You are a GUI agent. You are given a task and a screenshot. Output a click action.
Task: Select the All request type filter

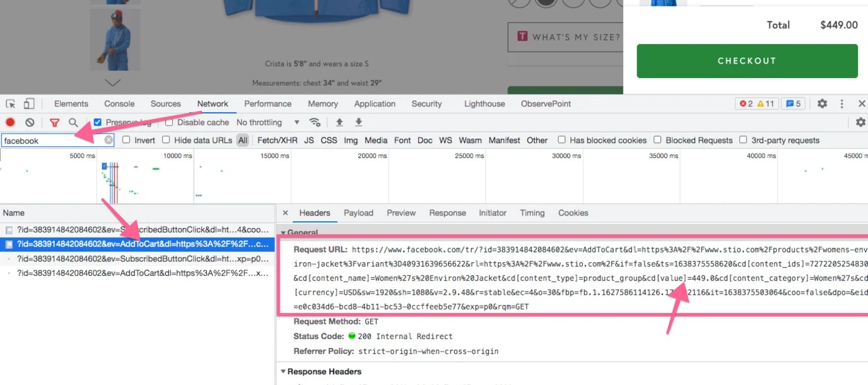pos(243,140)
